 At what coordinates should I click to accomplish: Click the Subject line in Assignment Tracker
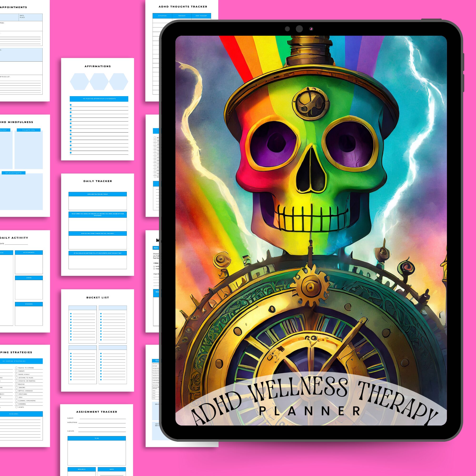tap(103, 418)
